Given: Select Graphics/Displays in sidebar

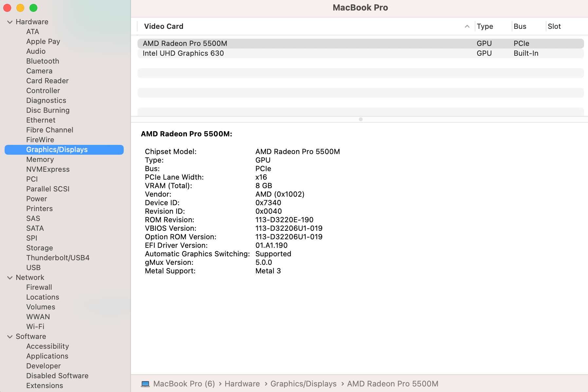Looking at the screenshot, I should (x=64, y=150).
